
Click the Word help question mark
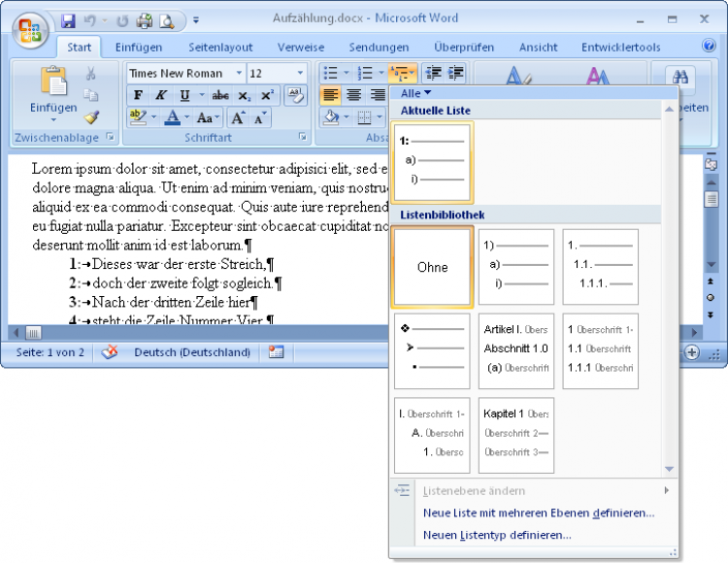pos(709,46)
